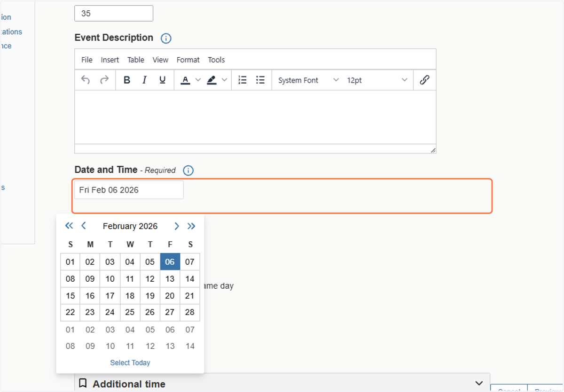Select February 25 in calendar
This screenshot has height=392, width=564.
(x=130, y=312)
